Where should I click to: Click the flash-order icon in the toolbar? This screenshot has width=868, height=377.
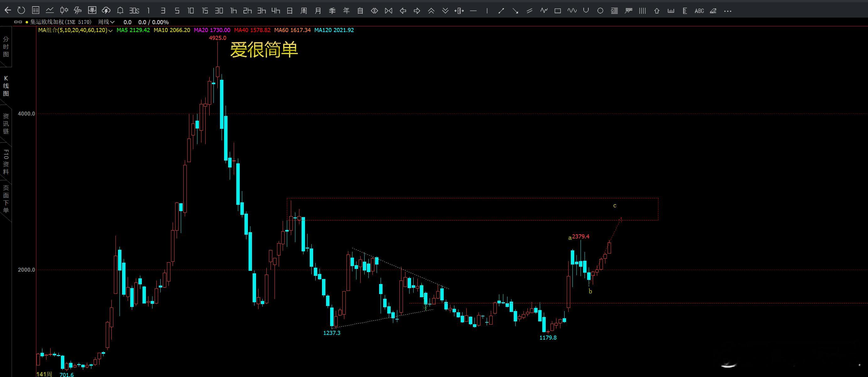click(x=78, y=10)
